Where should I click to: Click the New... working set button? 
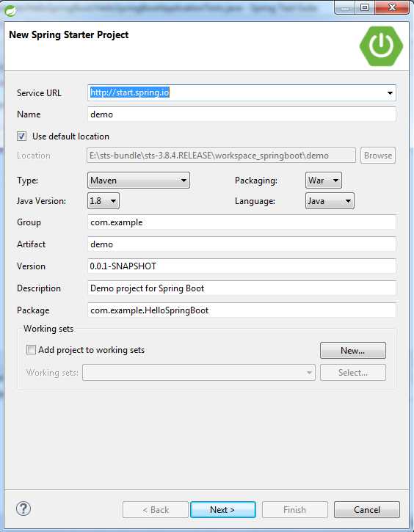tap(353, 351)
